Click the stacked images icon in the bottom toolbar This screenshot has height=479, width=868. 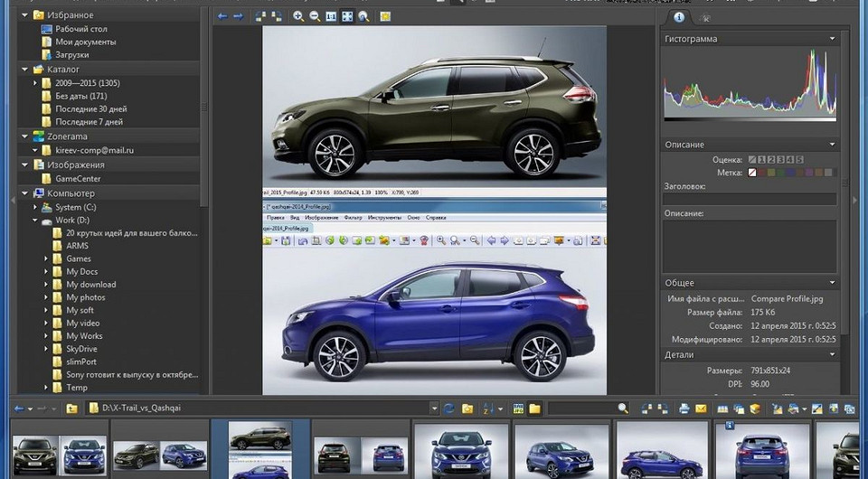pos(739,409)
